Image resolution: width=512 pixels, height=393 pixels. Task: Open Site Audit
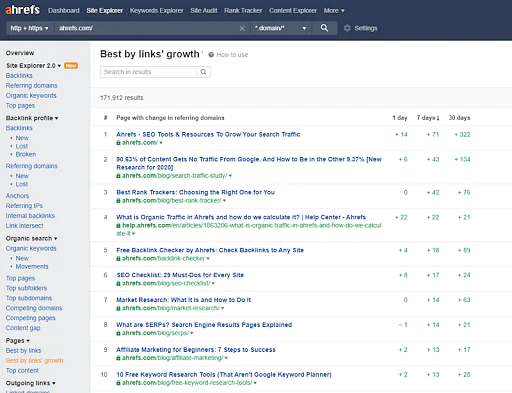coord(204,11)
